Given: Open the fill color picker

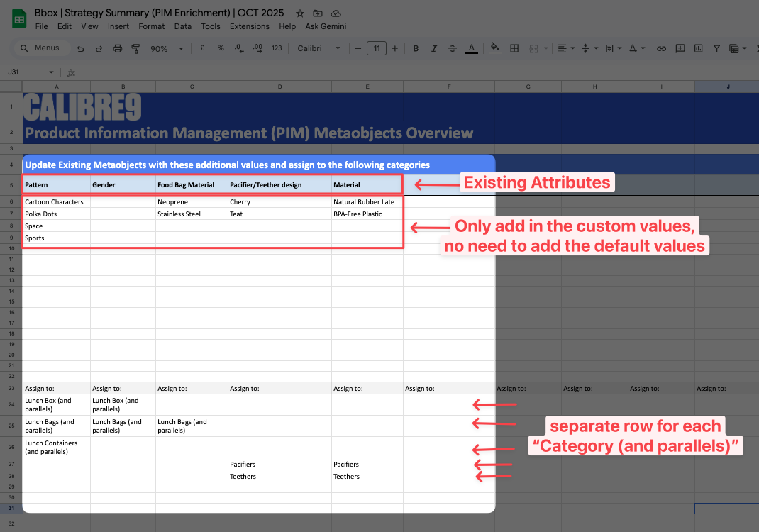Looking at the screenshot, I should 494,48.
